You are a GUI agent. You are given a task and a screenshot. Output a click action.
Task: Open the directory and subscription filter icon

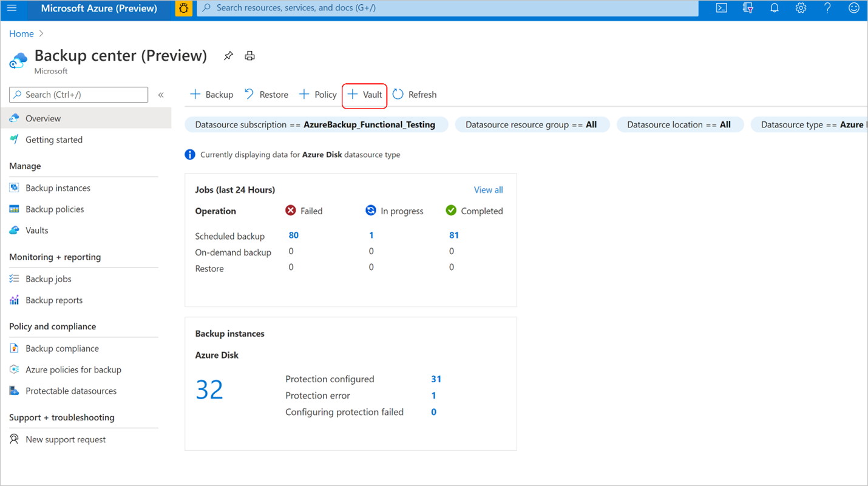pos(748,8)
